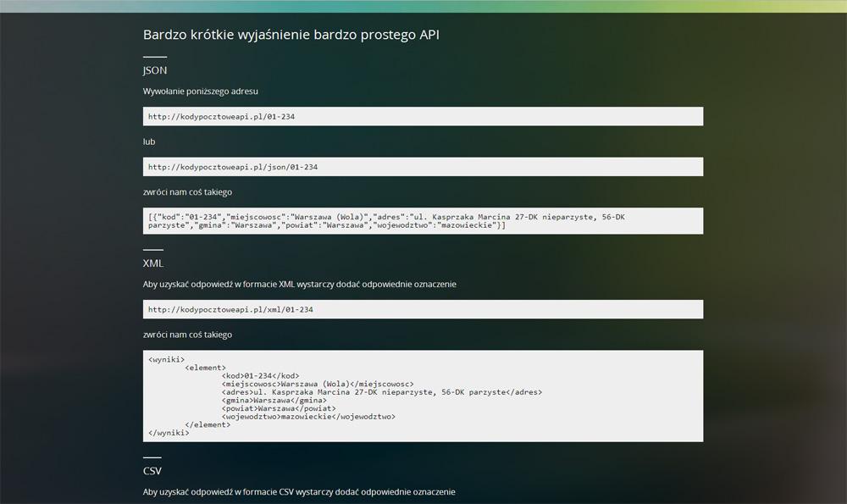The height and width of the screenshot is (504, 847).
Task: Click the kodypocztoweapi.pl/01-234 URL box
Action: coord(423,116)
